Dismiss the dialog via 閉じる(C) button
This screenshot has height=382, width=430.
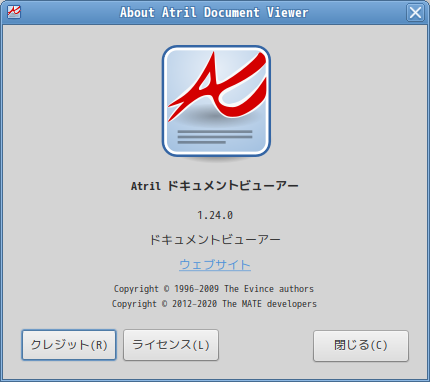click(x=361, y=346)
